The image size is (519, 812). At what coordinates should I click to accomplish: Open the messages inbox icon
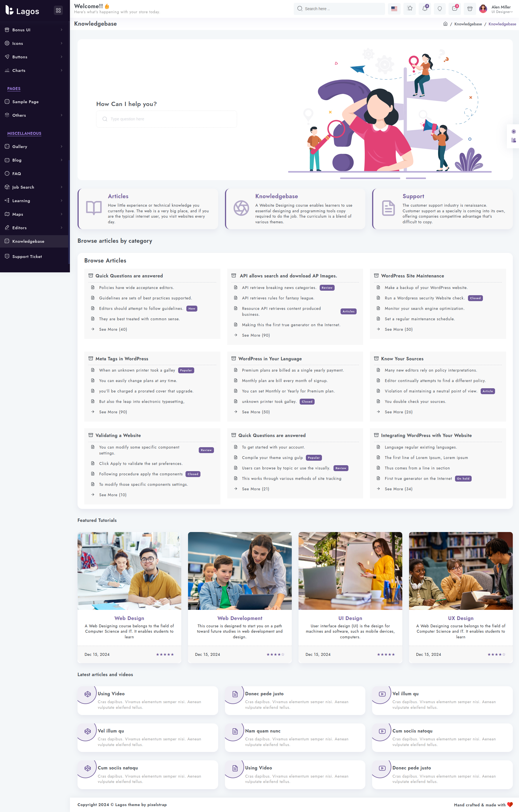pyautogui.click(x=455, y=9)
